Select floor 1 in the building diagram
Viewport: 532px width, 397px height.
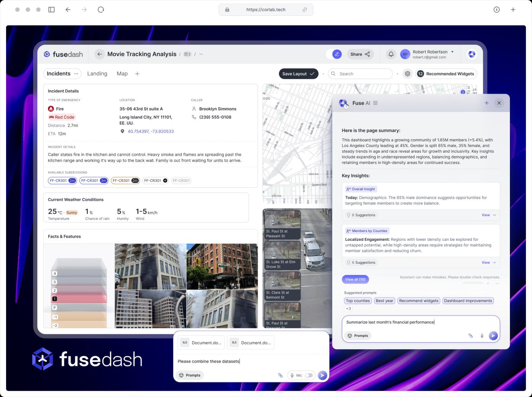pos(79,299)
